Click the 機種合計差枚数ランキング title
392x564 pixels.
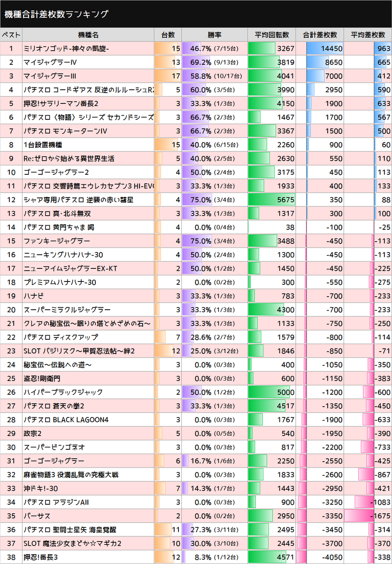tap(56, 14)
